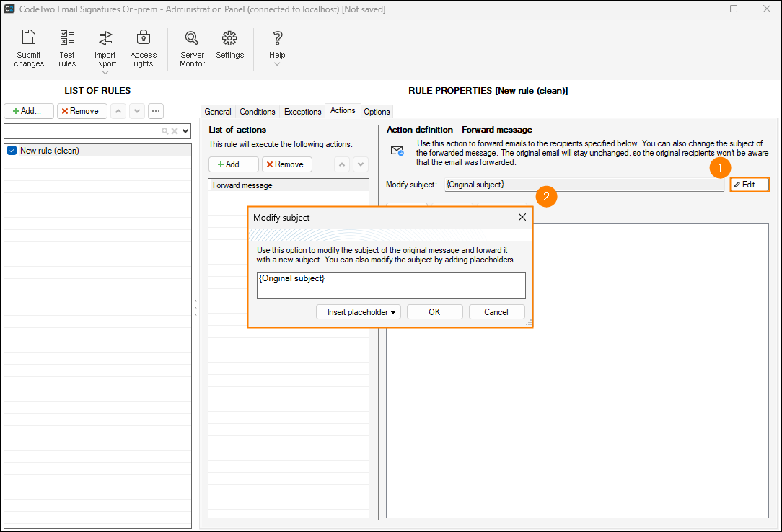Expand the Insert placeholder dropdown
This screenshot has height=532, width=782.
[x=358, y=312]
